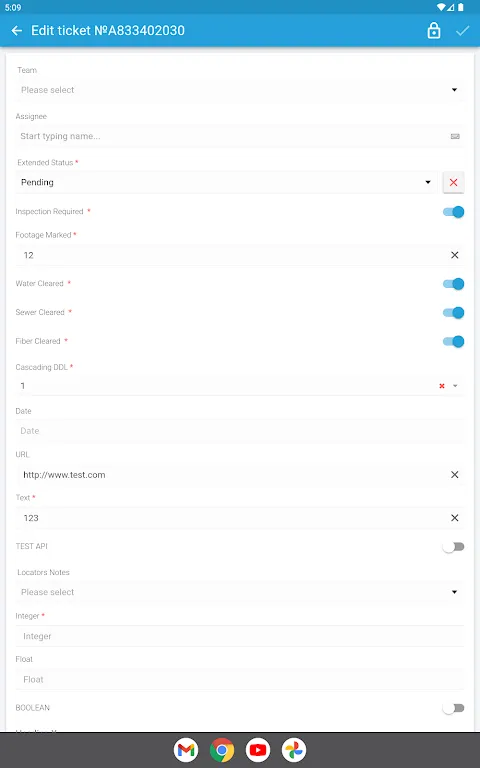Screen dimensions: 480x768
Task: Tap the lock icon in toolbar
Action: pos(433,31)
